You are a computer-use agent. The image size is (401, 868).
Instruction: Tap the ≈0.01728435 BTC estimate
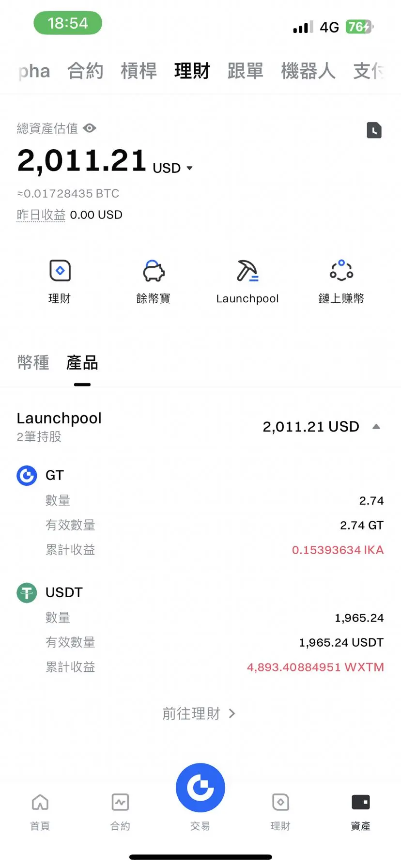click(68, 194)
